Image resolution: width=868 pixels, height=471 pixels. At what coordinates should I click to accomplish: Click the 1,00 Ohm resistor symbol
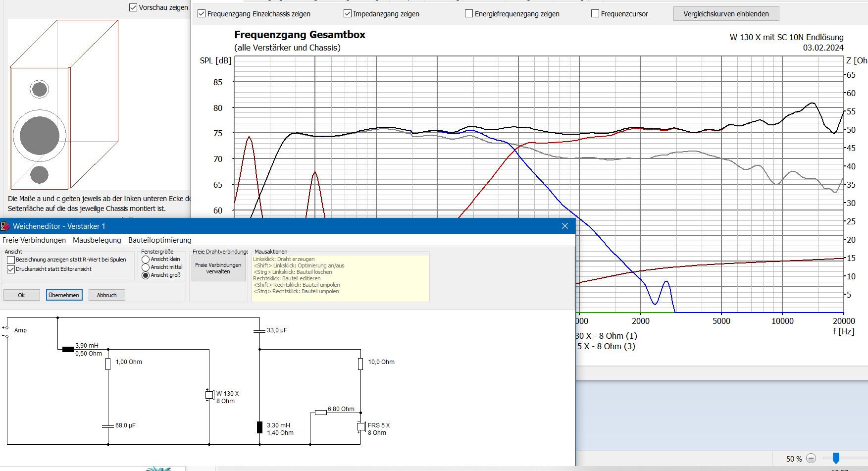click(x=108, y=364)
